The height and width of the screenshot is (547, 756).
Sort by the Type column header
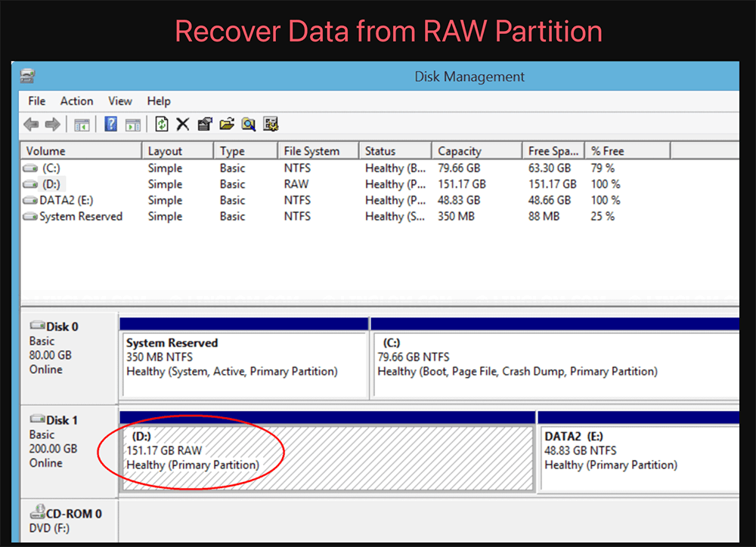[x=246, y=151]
